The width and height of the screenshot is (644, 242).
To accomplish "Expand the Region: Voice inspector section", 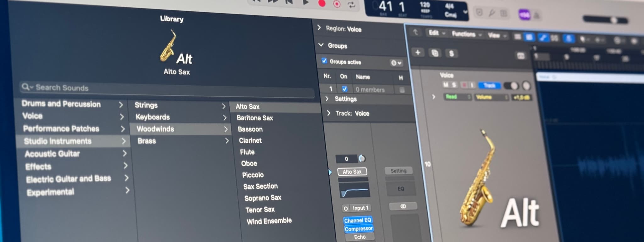I will point(319,28).
